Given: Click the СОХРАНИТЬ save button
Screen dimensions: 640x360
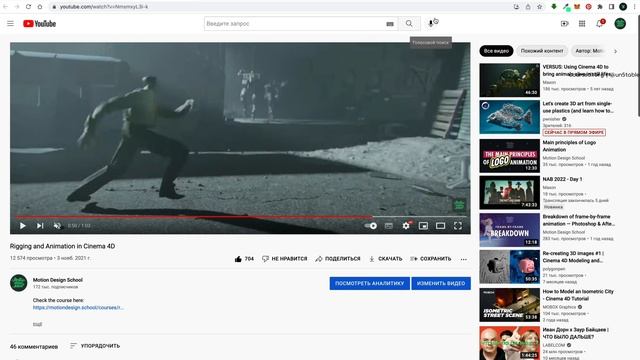Looking at the screenshot, I should point(431,259).
